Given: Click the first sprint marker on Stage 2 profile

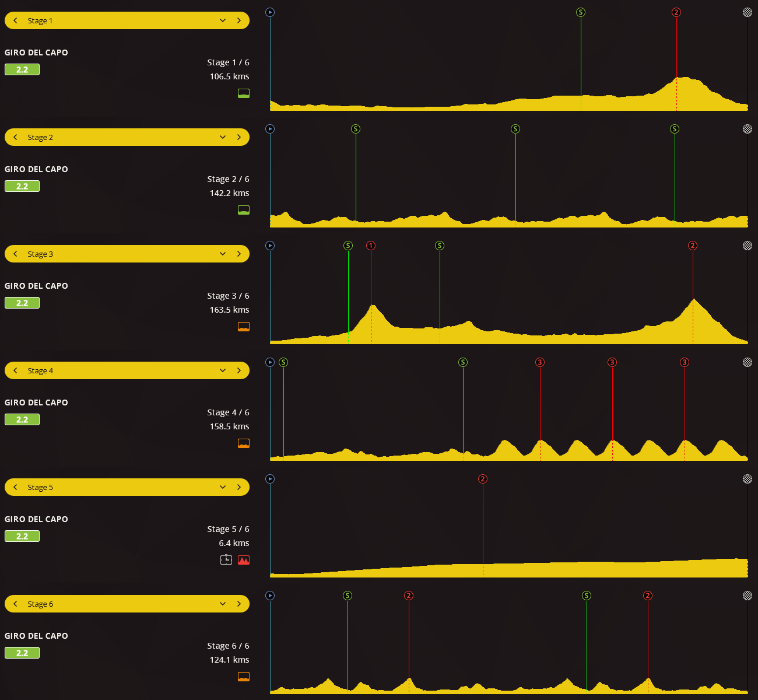Looking at the screenshot, I should click(x=356, y=129).
